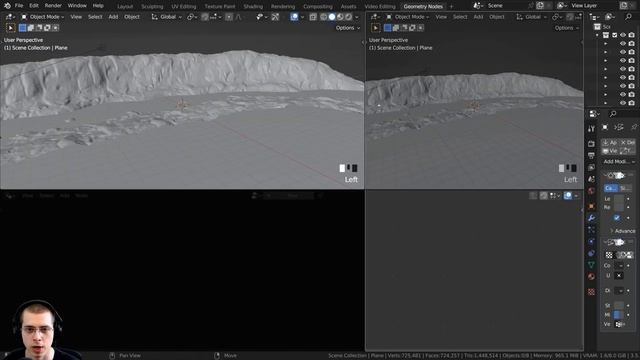Switch to the Video Editing workspace tab

380,7
